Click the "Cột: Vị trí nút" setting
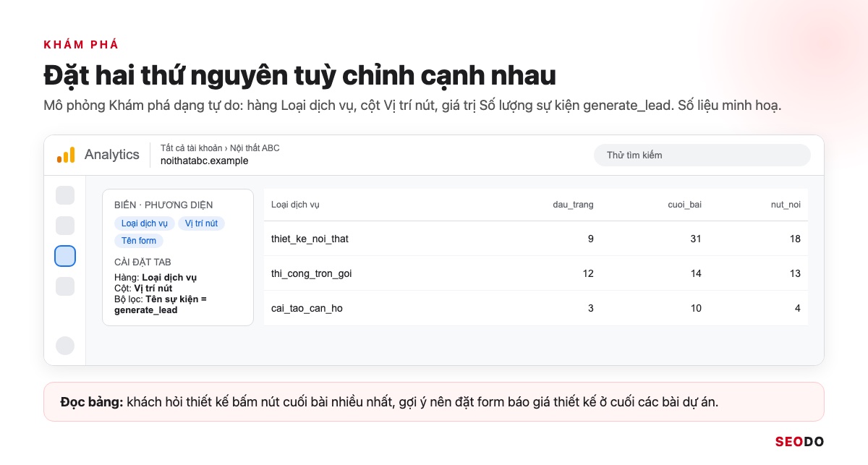Image resolution: width=868 pixels, height=465 pixels. pyautogui.click(x=143, y=288)
